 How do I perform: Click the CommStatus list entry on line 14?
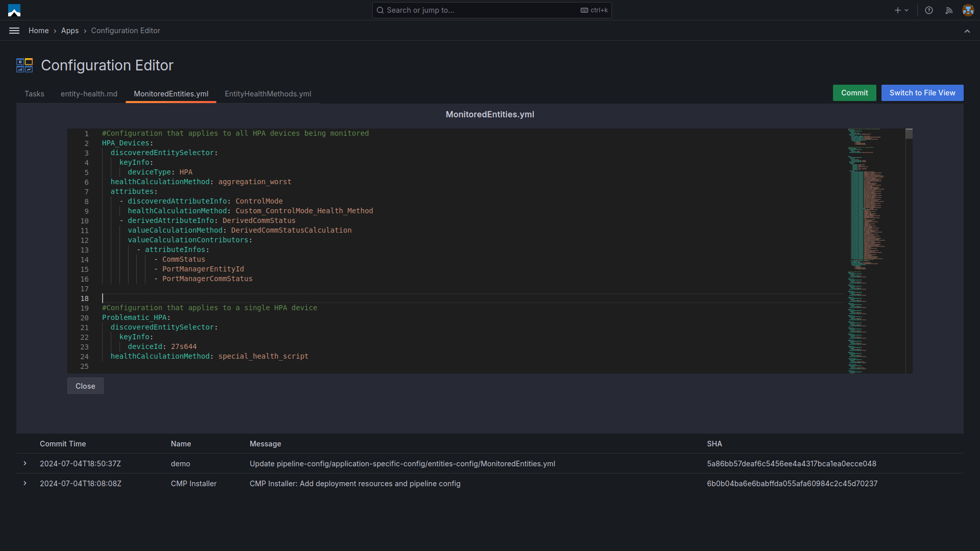(184, 260)
